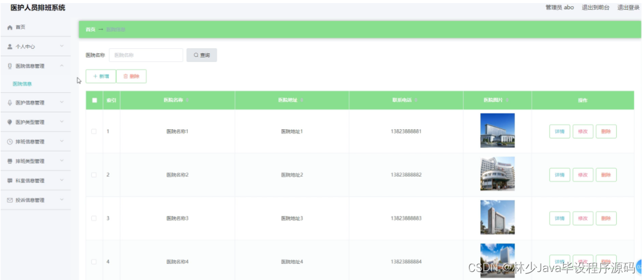
Task: Click the sort icon on 医院图片 column
Action: tap(507, 101)
